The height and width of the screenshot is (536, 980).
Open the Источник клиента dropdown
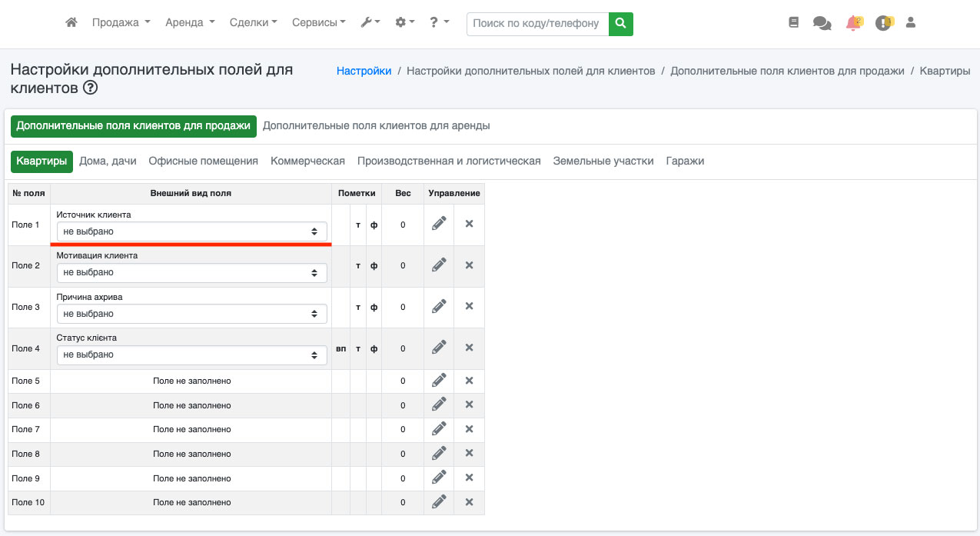191,231
